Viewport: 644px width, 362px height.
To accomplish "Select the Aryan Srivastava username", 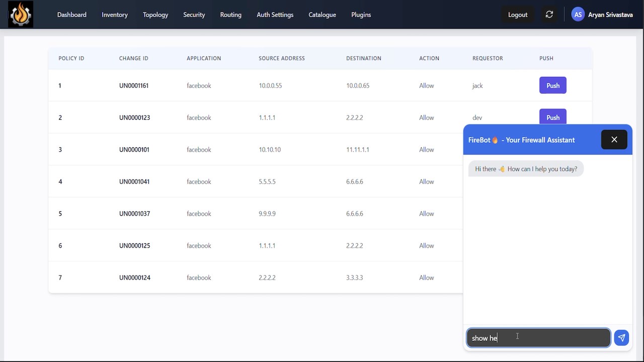I will [x=610, y=15].
